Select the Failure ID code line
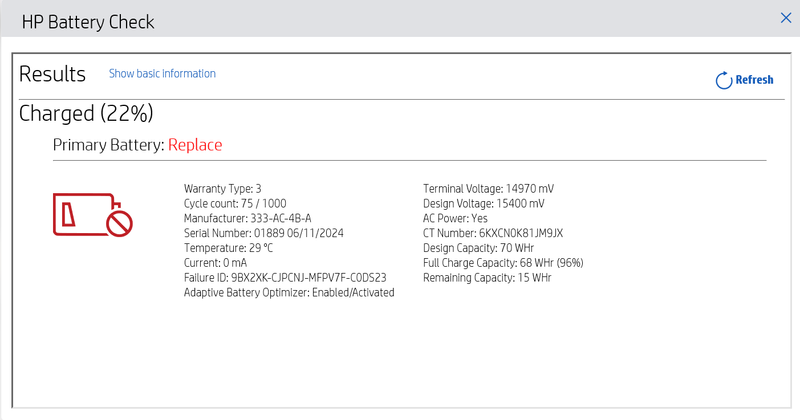The width and height of the screenshot is (800, 420). (285, 278)
